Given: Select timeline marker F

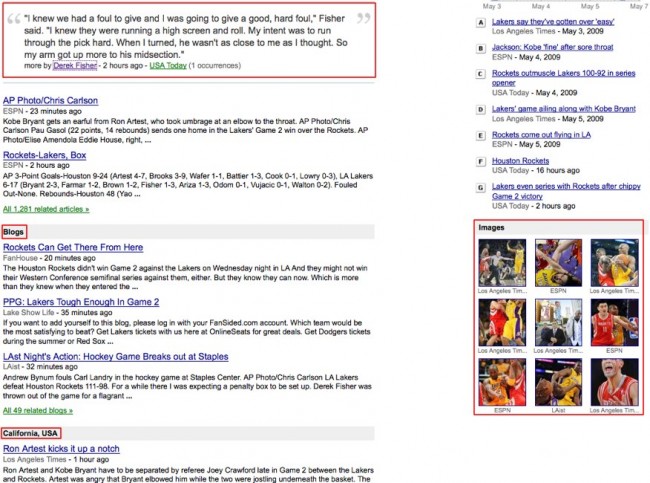Looking at the screenshot, I should pyautogui.click(x=480, y=162).
